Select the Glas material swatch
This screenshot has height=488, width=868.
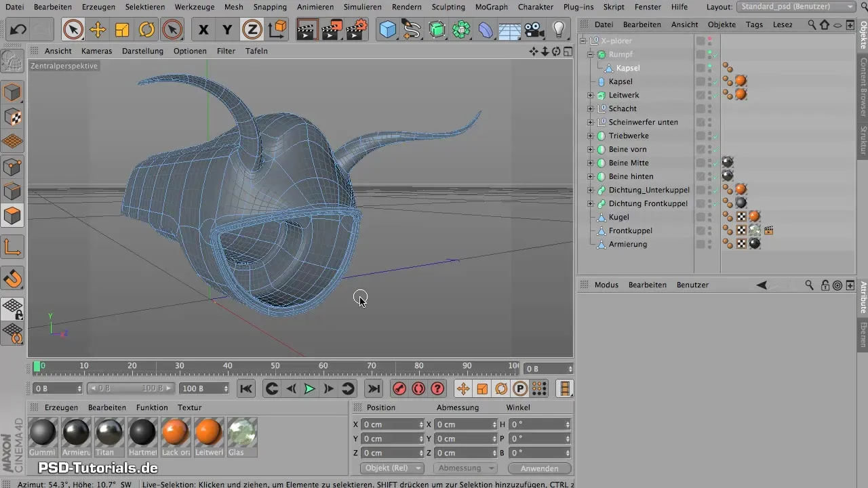coord(242,436)
